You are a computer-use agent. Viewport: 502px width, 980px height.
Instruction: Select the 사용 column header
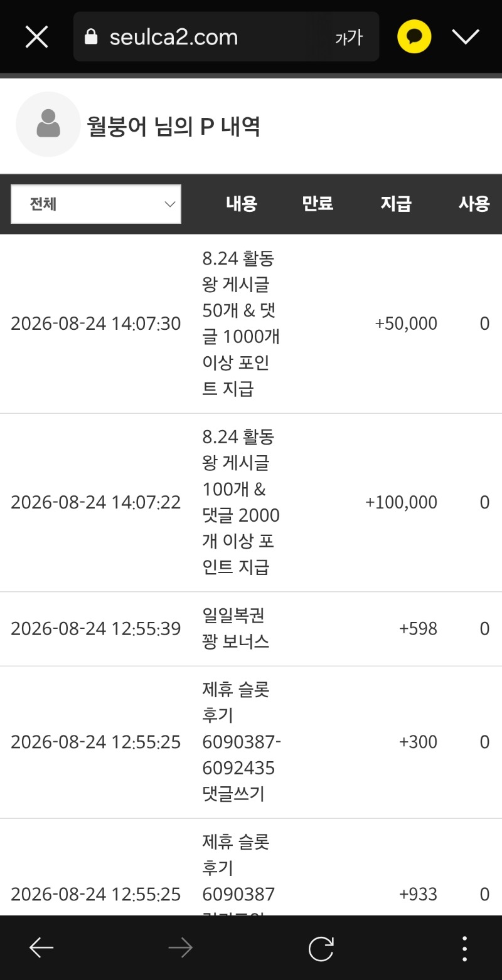point(474,204)
